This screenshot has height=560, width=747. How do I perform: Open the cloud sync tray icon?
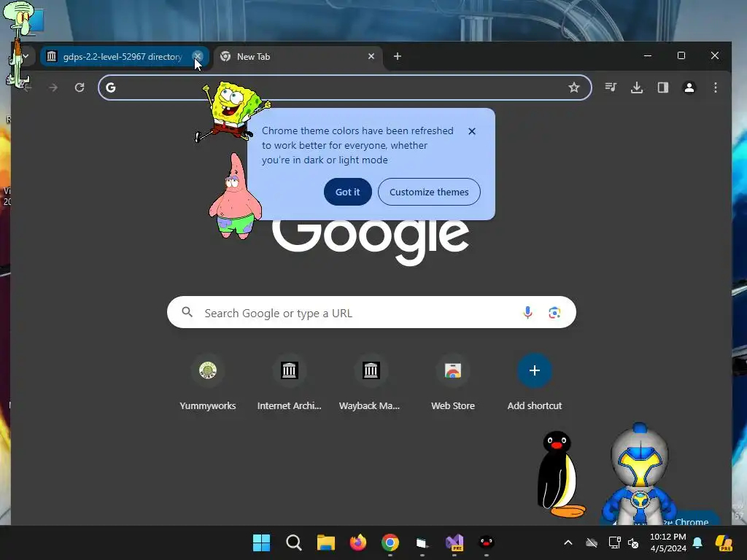tap(592, 542)
